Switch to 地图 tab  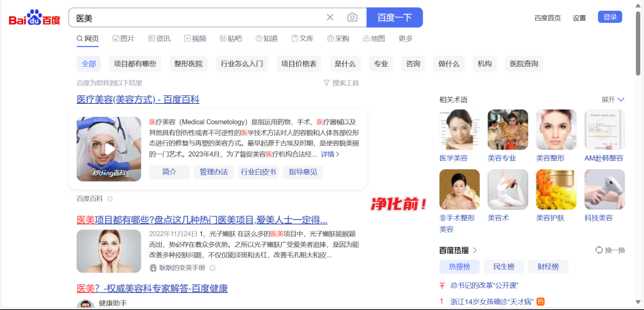point(374,38)
